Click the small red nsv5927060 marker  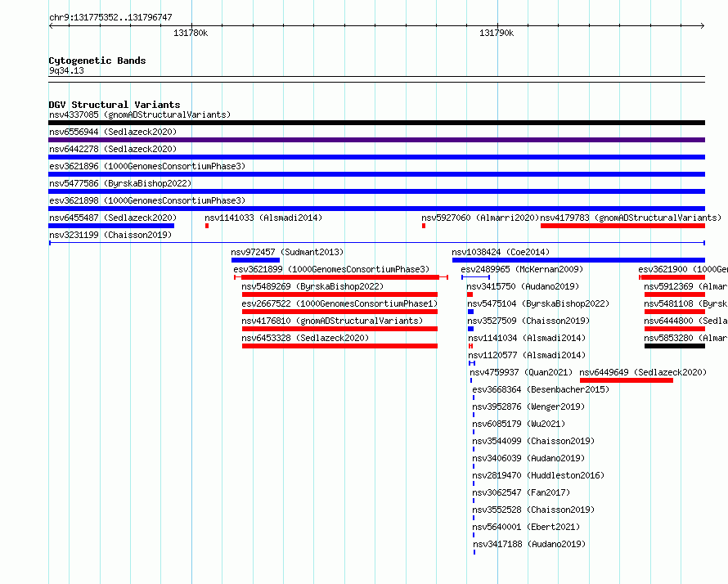(x=424, y=226)
